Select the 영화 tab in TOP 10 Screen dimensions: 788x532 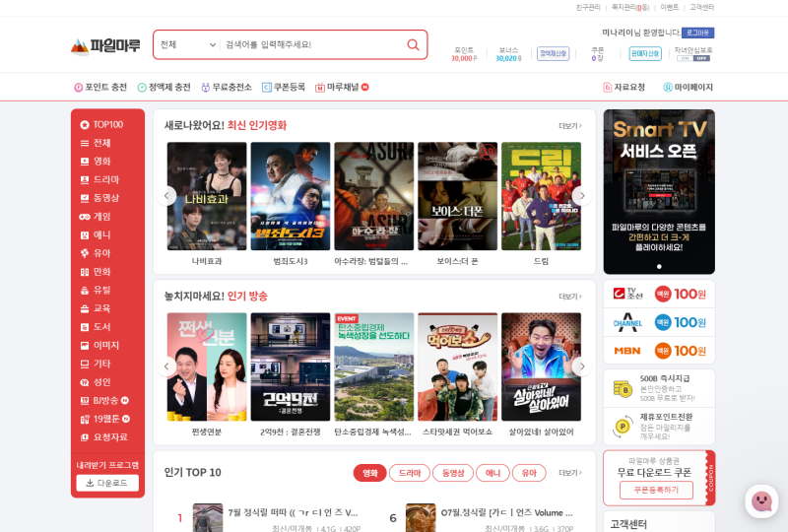(x=370, y=473)
